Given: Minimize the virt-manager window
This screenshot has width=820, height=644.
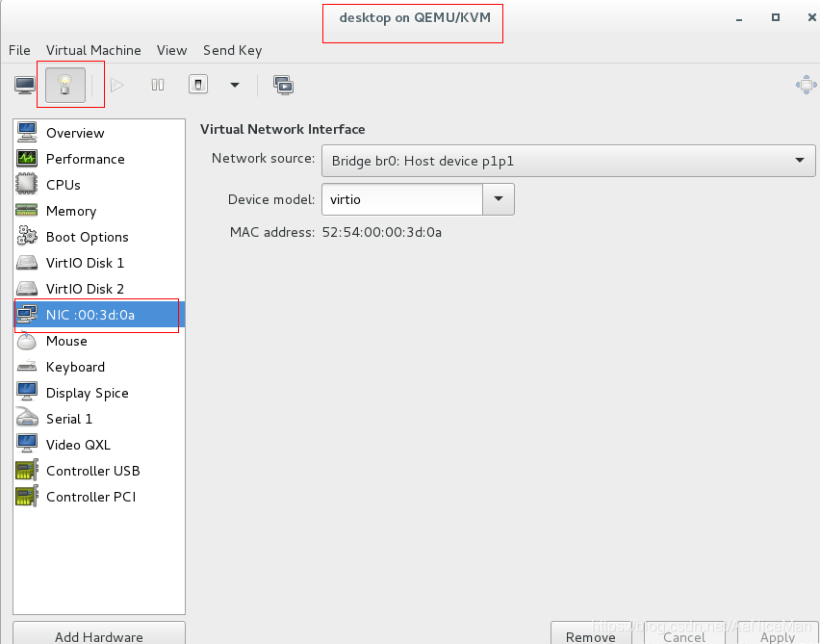Looking at the screenshot, I should 739,18.
